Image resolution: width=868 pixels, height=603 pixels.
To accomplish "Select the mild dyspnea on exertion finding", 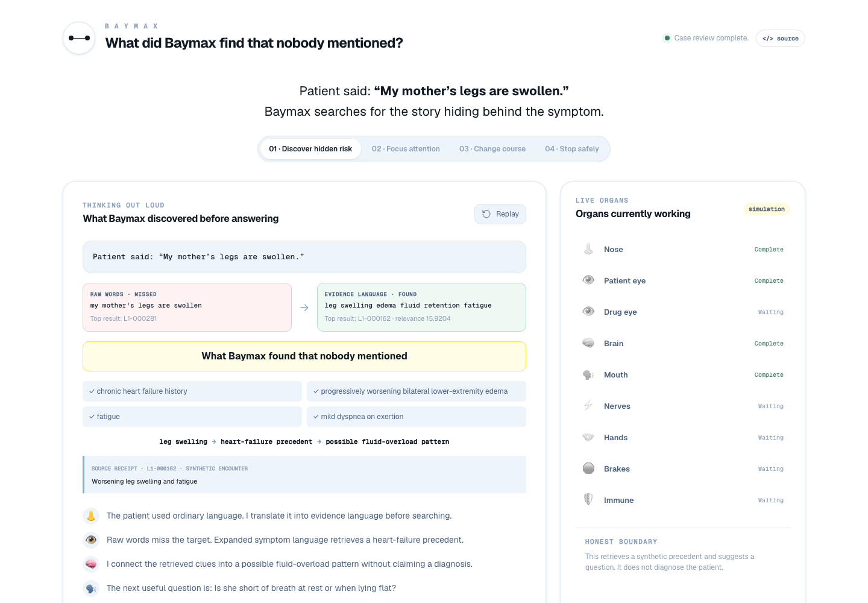I will click(x=417, y=417).
